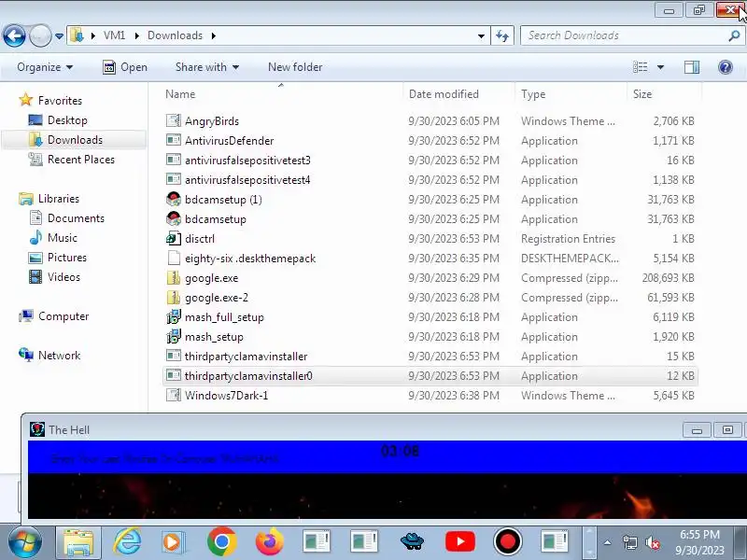This screenshot has width=747, height=560.
Task: Click the Refresh button in address bar
Action: (502, 35)
